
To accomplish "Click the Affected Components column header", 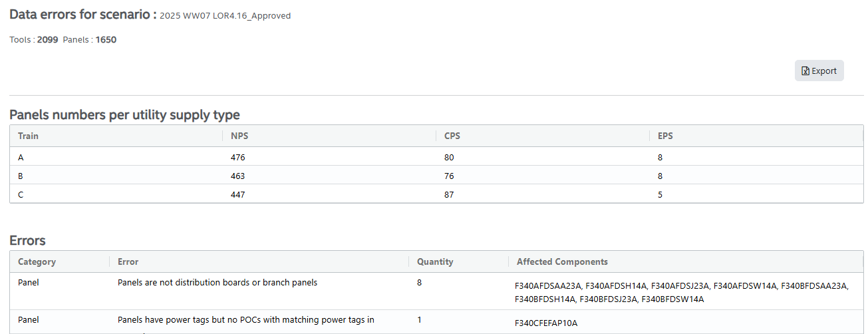I will tap(562, 261).
